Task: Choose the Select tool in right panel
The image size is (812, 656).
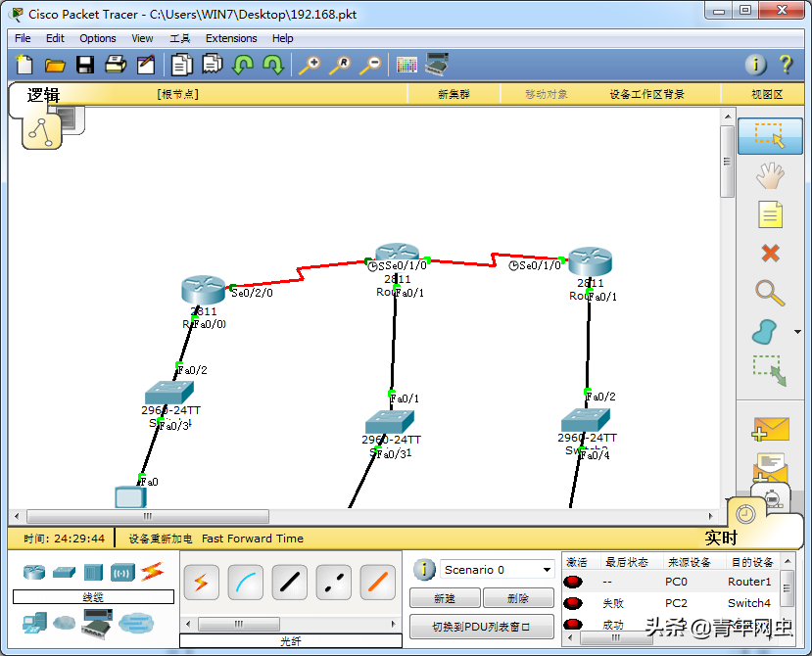Action: click(770, 136)
